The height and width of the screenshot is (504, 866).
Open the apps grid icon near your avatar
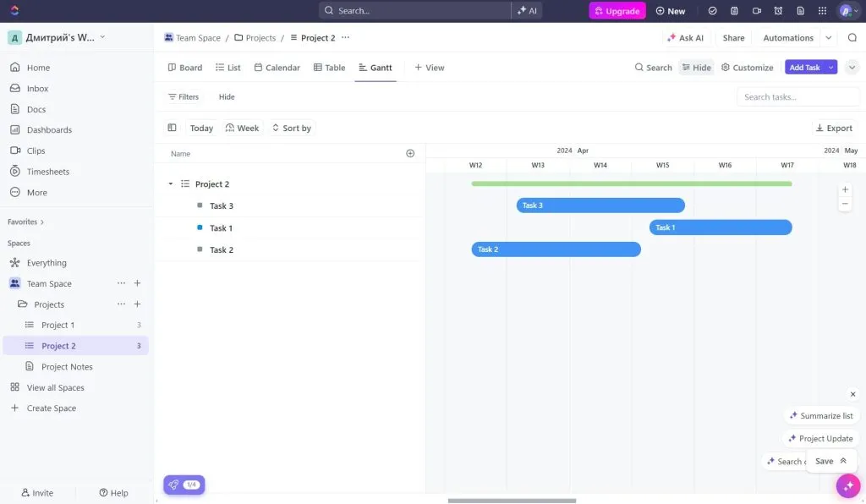click(822, 11)
